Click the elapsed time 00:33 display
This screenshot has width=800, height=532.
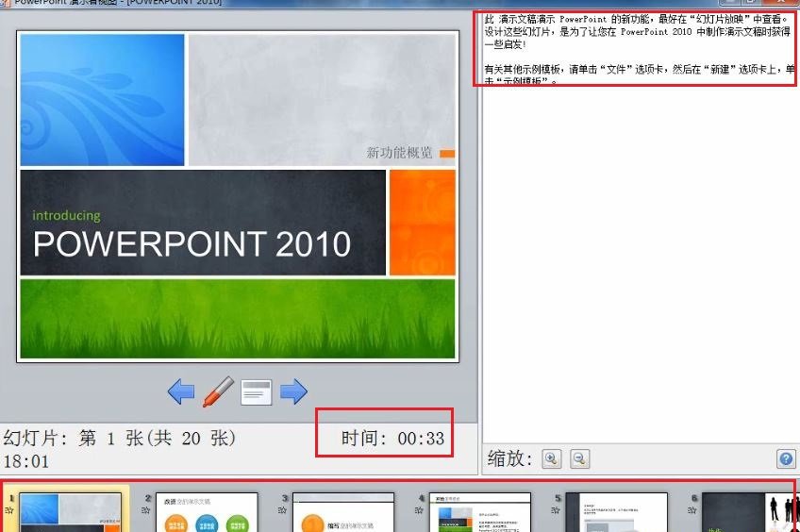[x=392, y=439]
